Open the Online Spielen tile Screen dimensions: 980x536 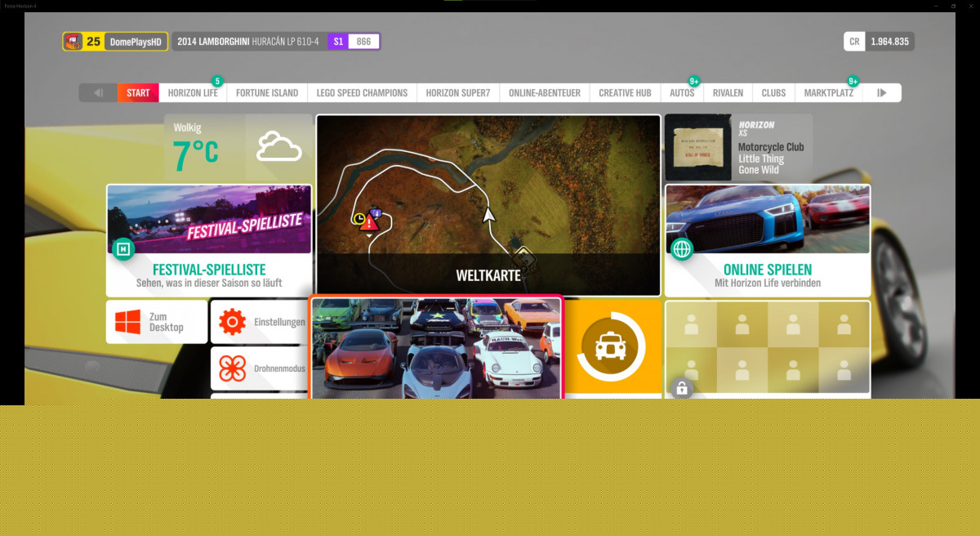[768, 240]
